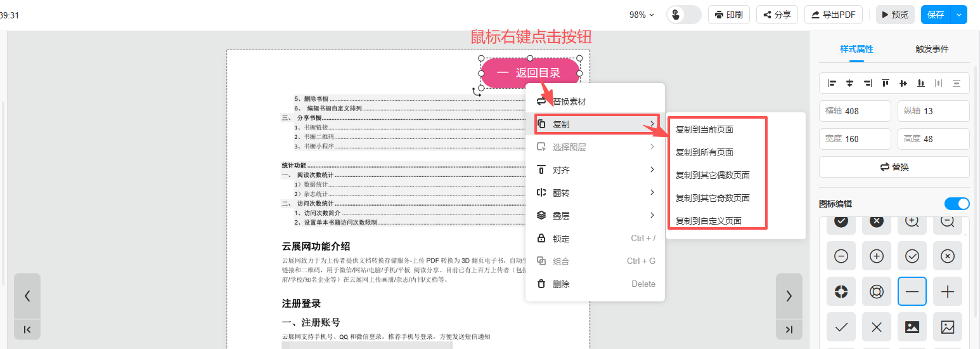Screen dimensions: 980x349
Task: Expand the dropdown arrow beside 保存
Action: click(x=959, y=15)
